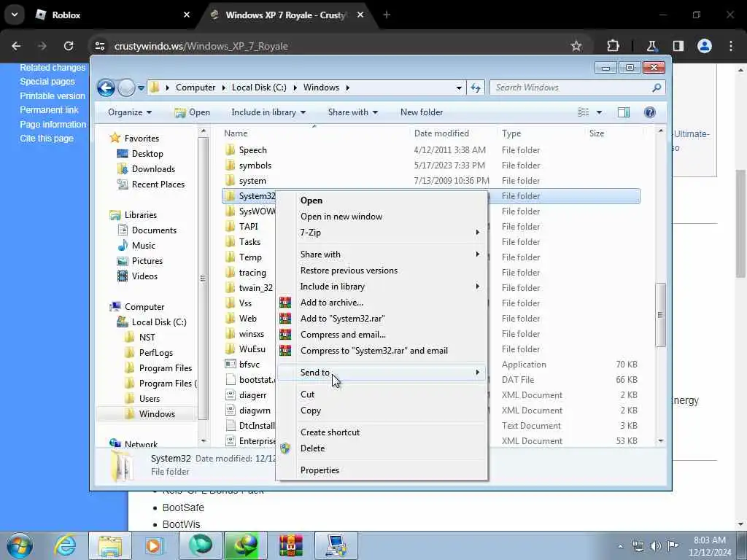The width and height of the screenshot is (747, 560).
Task: Select Local Disk (C:) in navigation pane
Action: tap(159, 322)
